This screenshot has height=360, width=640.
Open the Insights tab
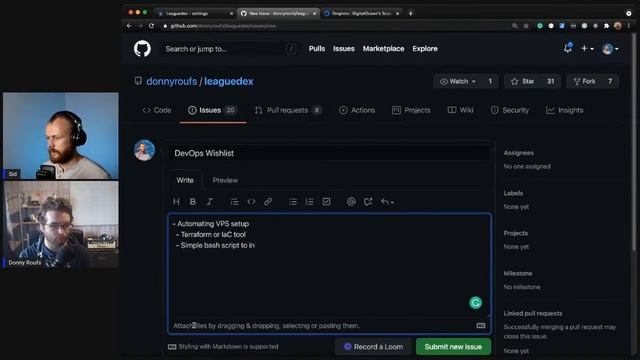(x=564, y=110)
